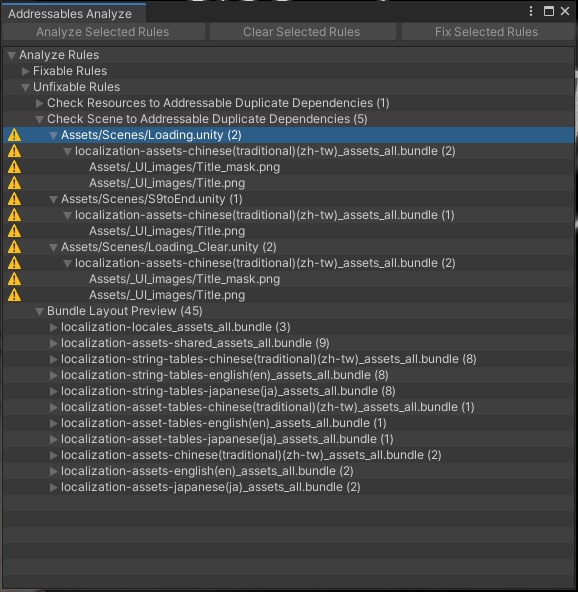
Task: Expand localization-assets-shared_assets_all.bundle entry
Action: pos(54,343)
